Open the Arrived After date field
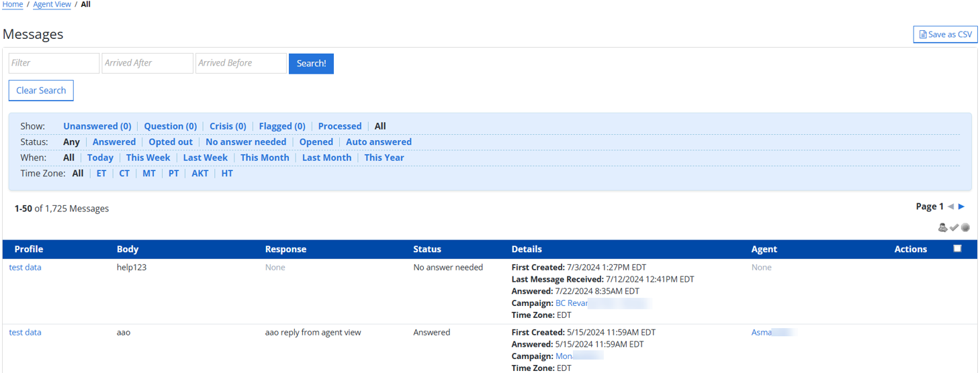This screenshot has height=373, width=980. pos(147,63)
